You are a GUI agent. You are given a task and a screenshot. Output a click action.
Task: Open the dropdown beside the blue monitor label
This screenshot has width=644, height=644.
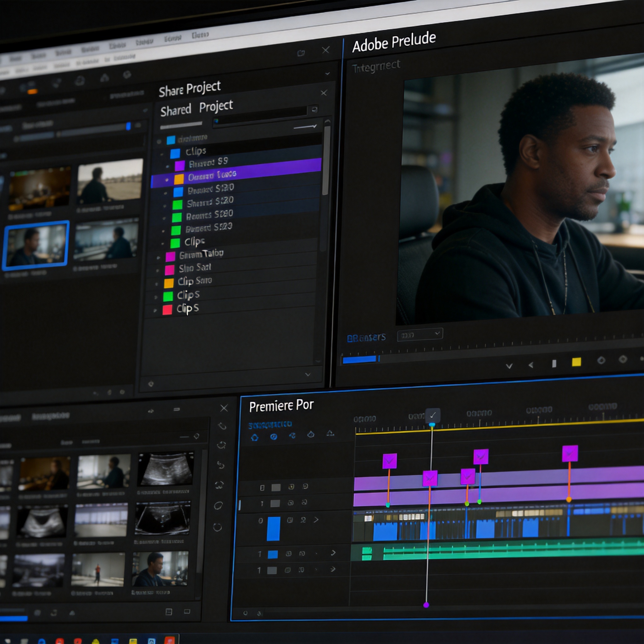(420, 335)
